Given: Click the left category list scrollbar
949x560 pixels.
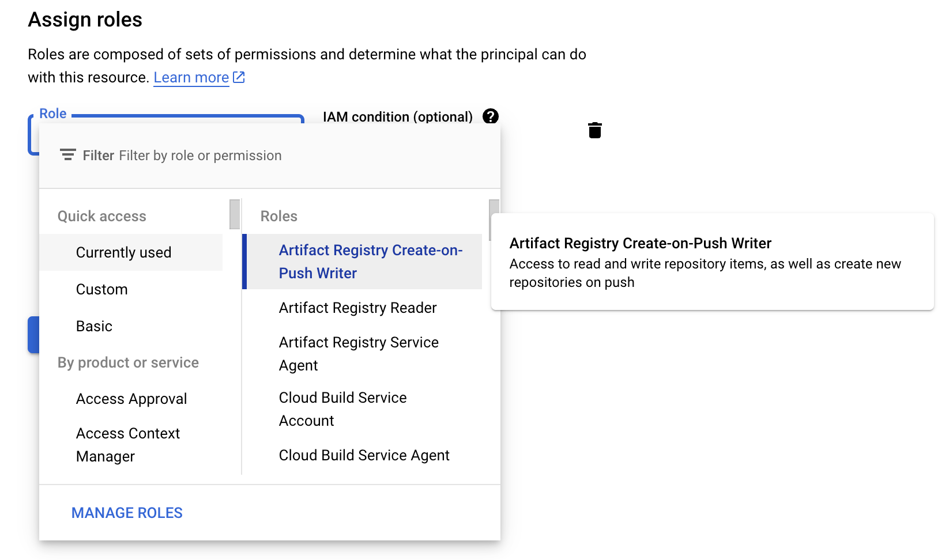Looking at the screenshot, I should [x=235, y=214].
